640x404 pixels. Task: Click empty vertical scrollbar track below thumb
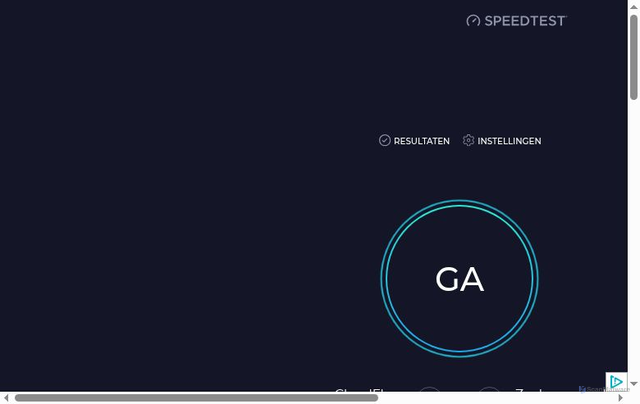pos(633,239)
